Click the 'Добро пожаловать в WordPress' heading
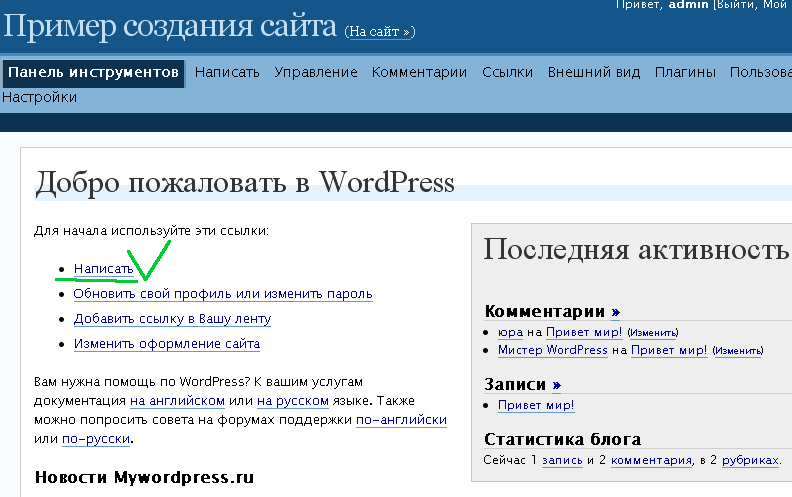The width and height of the screenshot is (792, 497). tap(245, 182)
